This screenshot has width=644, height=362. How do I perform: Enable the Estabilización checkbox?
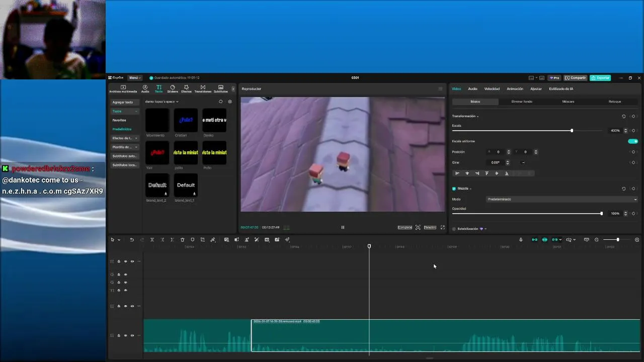[454, 229]
